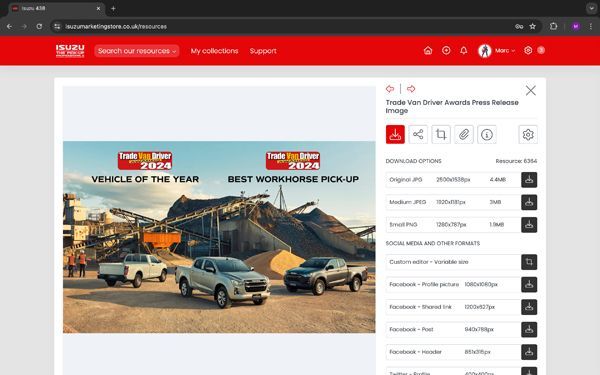600x375 pixels.
Task: Open the crop tool icon
Action: (441, 134)
